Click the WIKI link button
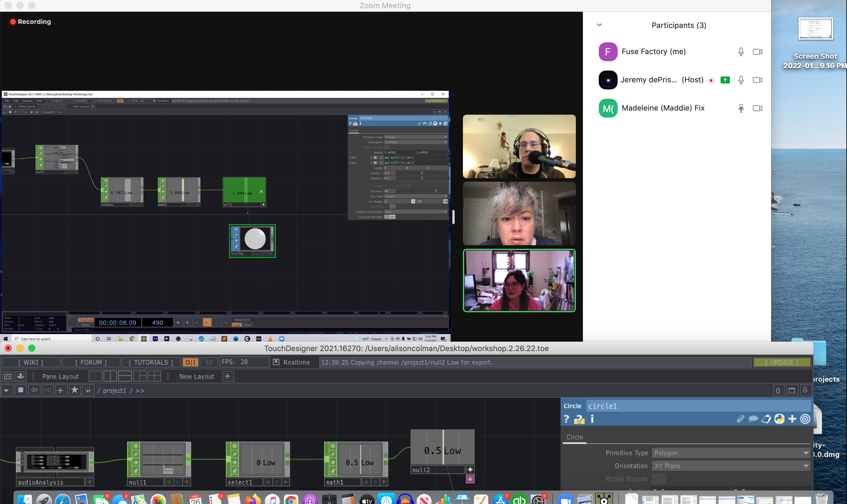 point(31,362)
